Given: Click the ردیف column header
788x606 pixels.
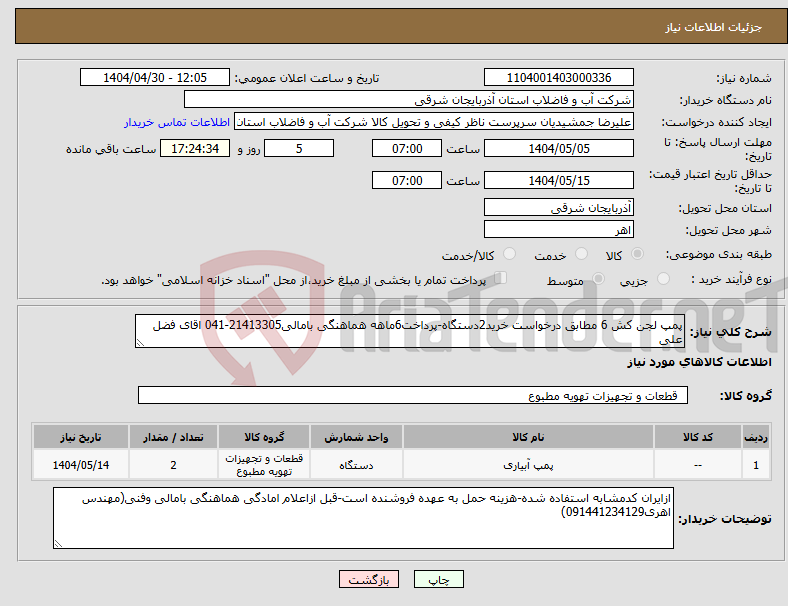Looking at the screenshot, I should pos(755,437).
